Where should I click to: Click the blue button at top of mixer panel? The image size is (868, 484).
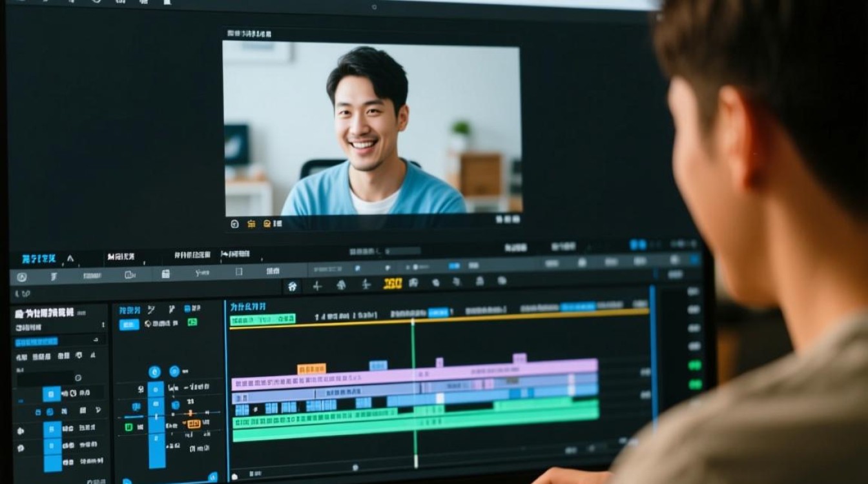coord(129,324)
